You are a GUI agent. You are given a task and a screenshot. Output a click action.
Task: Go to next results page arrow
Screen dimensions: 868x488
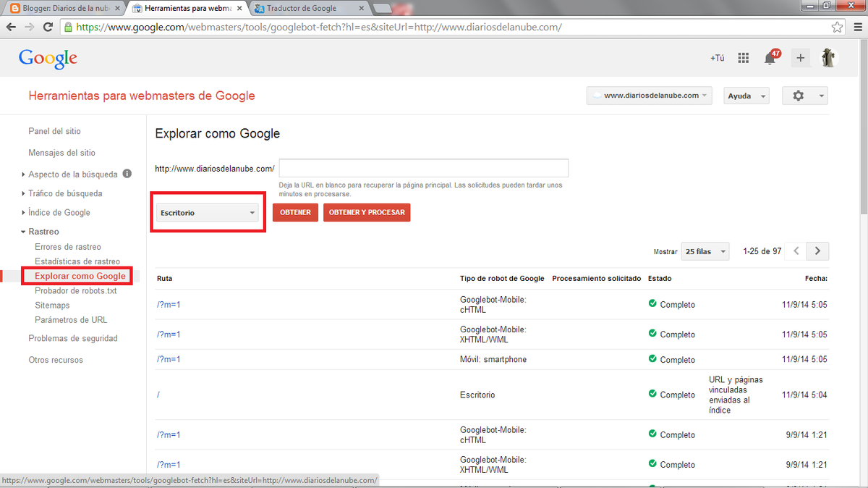[818, 251]
